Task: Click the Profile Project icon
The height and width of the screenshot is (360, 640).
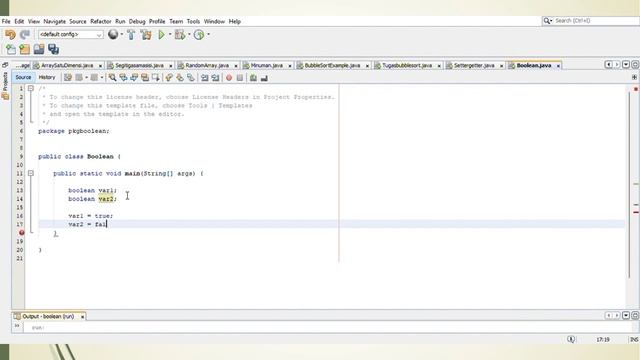Action: (199, 35)
